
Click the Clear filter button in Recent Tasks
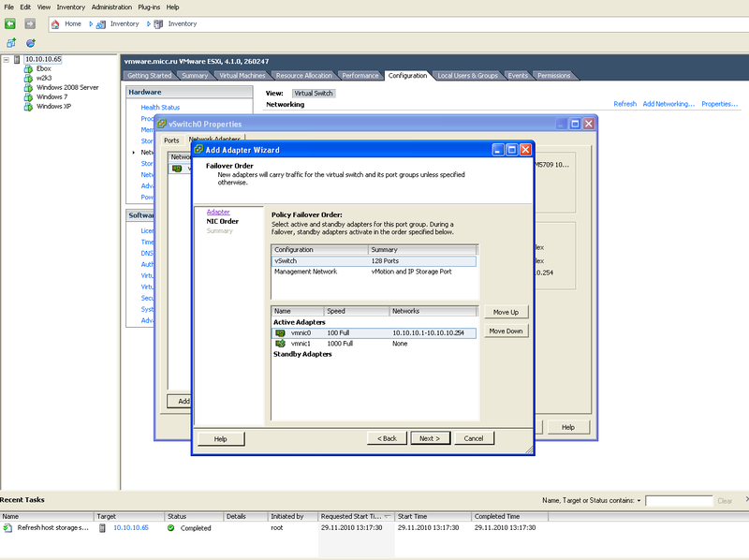click(x=725, y=501)
